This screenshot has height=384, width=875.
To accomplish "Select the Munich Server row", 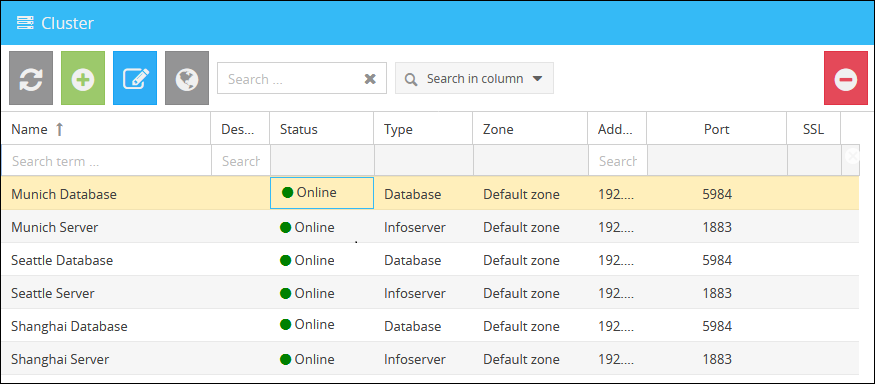I will 430,227.
